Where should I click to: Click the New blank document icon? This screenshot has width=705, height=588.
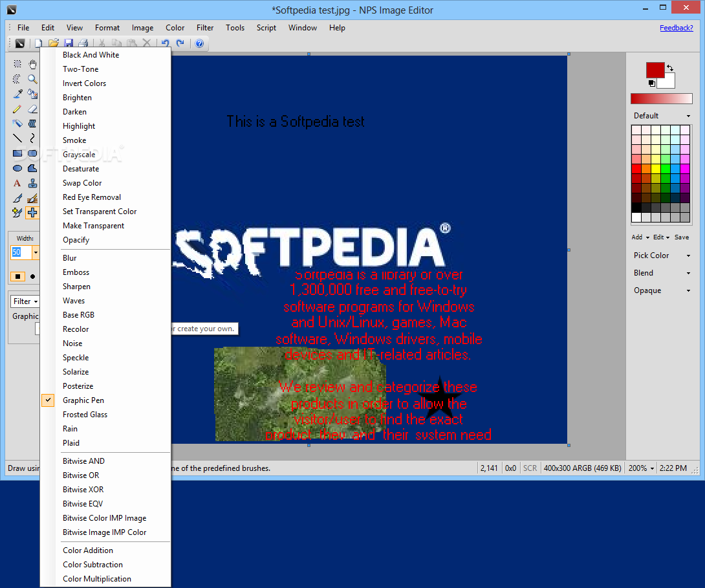click(38, 43)
